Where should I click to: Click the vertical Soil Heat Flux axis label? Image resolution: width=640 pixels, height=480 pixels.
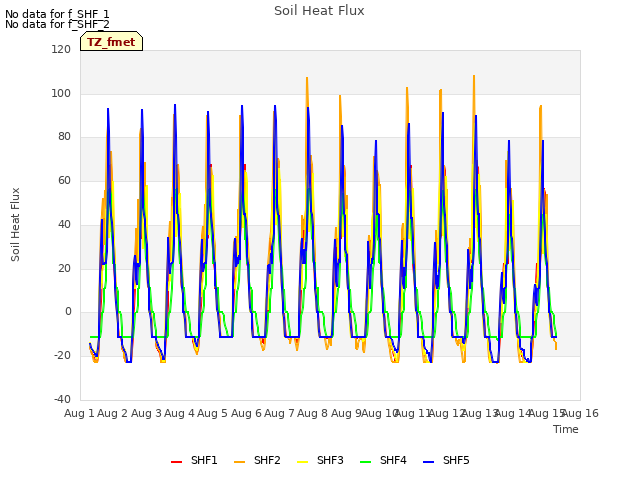15,224
